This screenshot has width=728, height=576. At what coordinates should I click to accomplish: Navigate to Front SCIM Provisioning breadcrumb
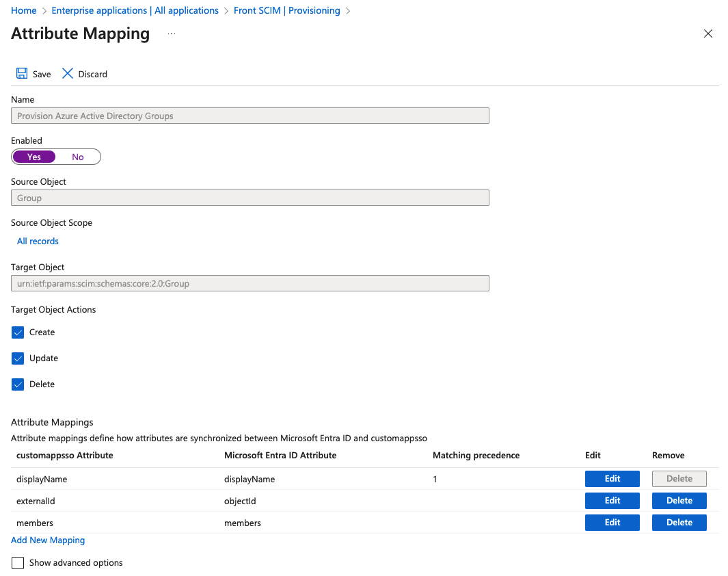[287, 10]
